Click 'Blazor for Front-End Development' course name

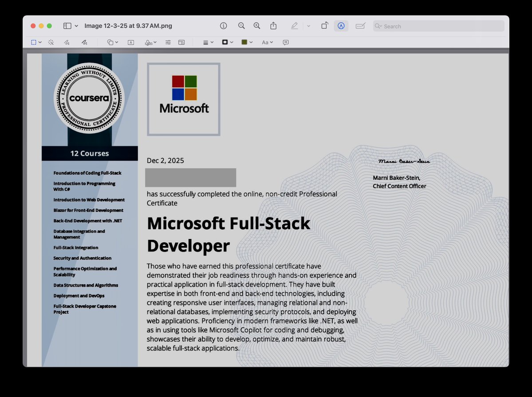(88, 210)
